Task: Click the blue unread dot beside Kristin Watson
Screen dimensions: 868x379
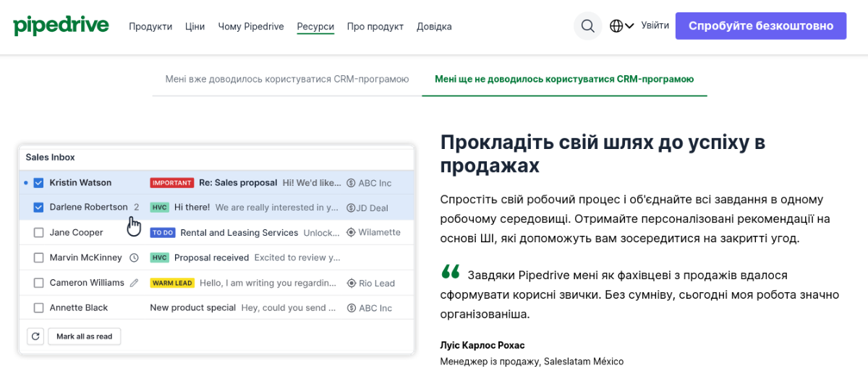Action: coord(26,183)
